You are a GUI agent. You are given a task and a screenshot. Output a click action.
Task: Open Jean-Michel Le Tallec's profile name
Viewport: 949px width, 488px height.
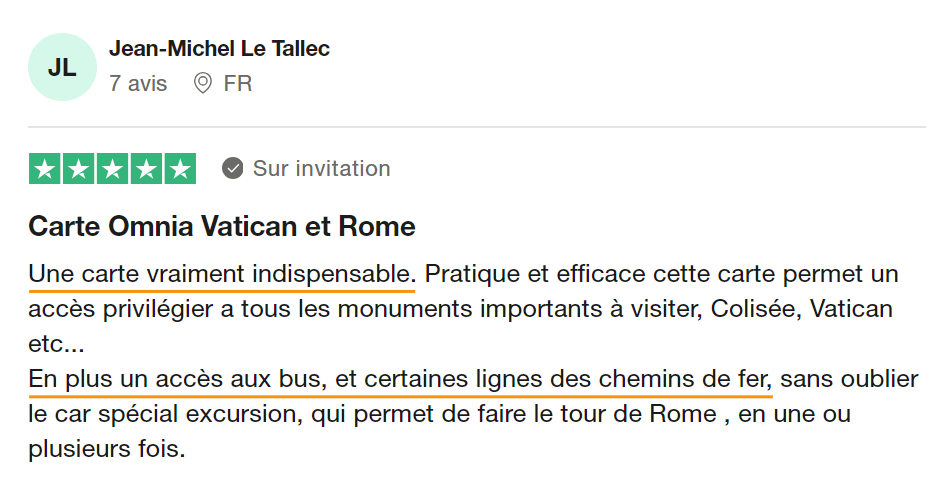coord(219,48)
